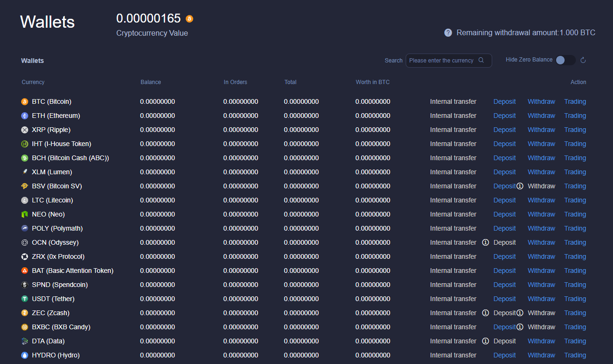Open Trading for ZEC (Zcash)
The image size is (613, 364).
point(575,313)
